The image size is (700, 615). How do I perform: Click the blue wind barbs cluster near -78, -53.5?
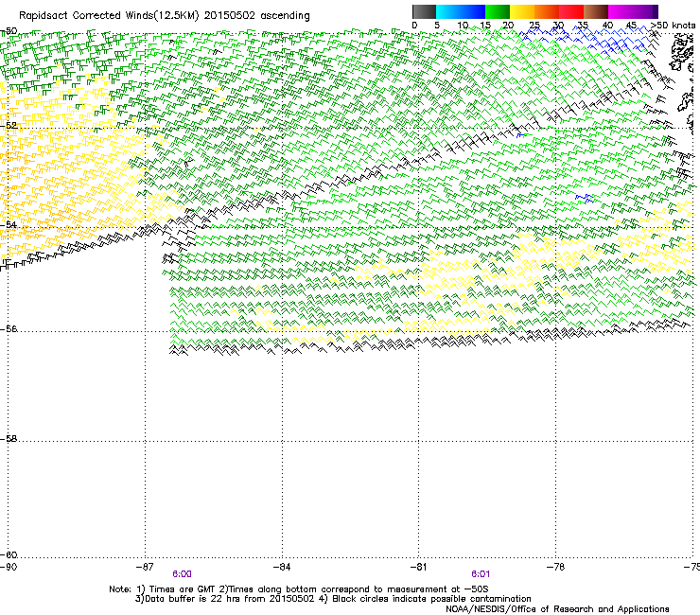pyautogui.click(x=584, y=198)
